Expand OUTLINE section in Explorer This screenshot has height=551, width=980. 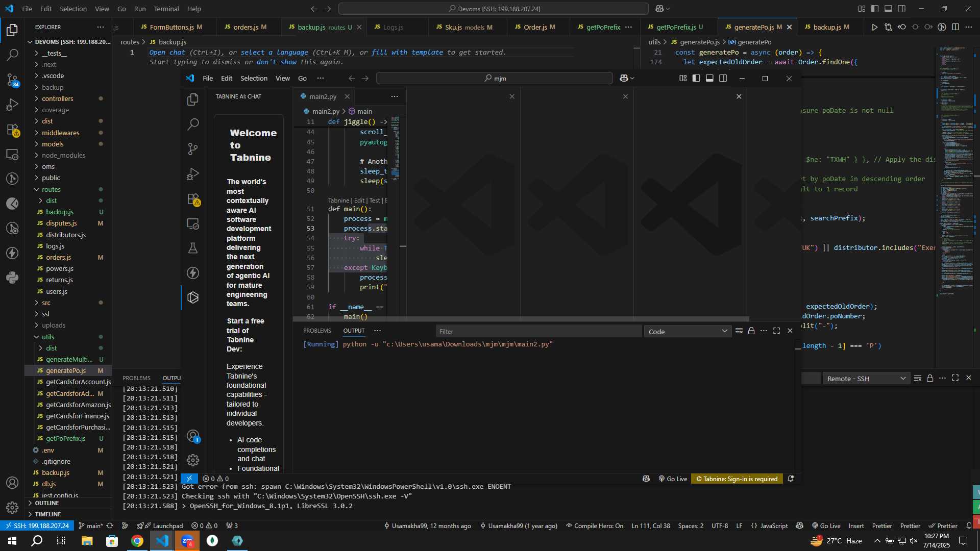(x=47, y=503)
